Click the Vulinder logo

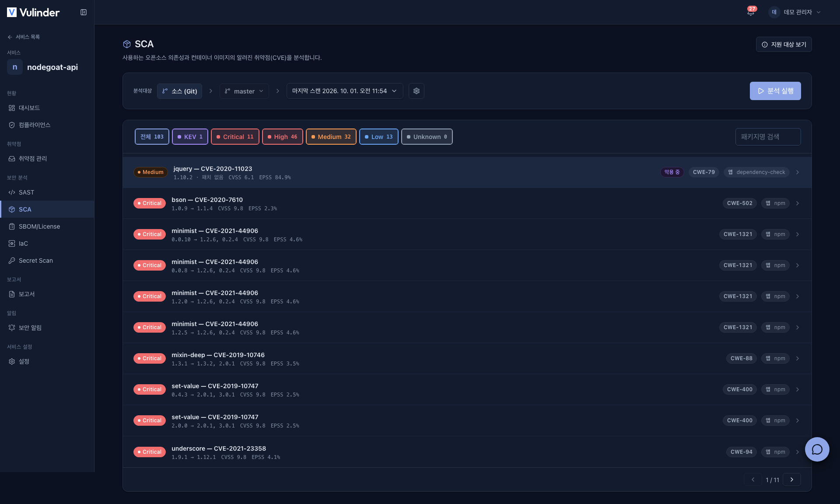[33, 12]
